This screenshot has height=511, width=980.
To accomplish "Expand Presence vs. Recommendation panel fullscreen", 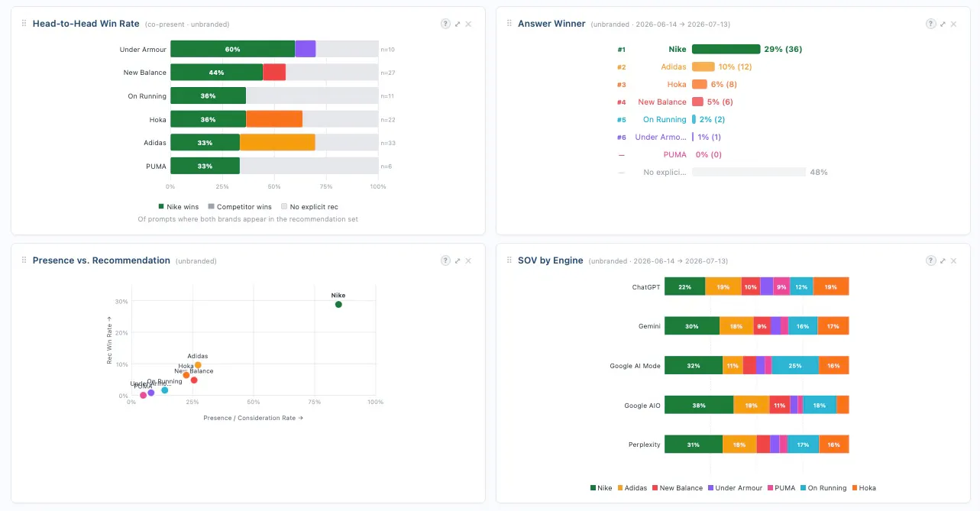I will [x=458, y=260].
